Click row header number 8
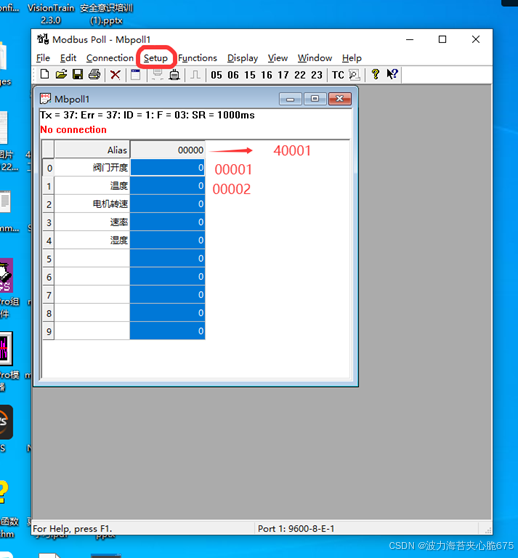The height and width of the screenshot is (558, 518). (x=49, y=313)
